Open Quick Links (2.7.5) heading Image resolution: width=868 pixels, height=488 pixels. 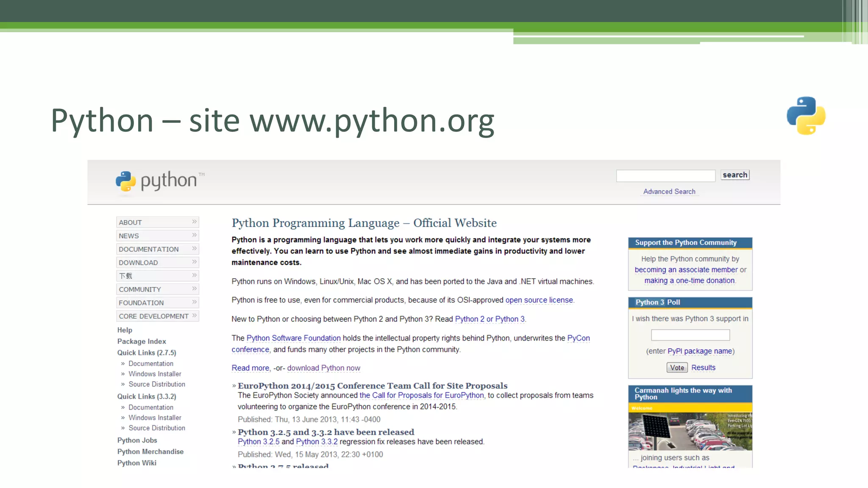point(147,353)
